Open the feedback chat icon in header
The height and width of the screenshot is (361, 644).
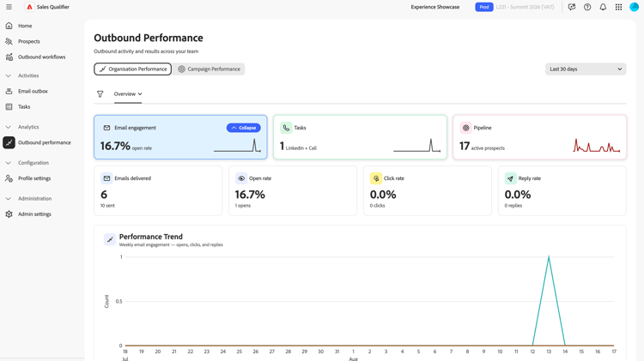pos(572,7)
